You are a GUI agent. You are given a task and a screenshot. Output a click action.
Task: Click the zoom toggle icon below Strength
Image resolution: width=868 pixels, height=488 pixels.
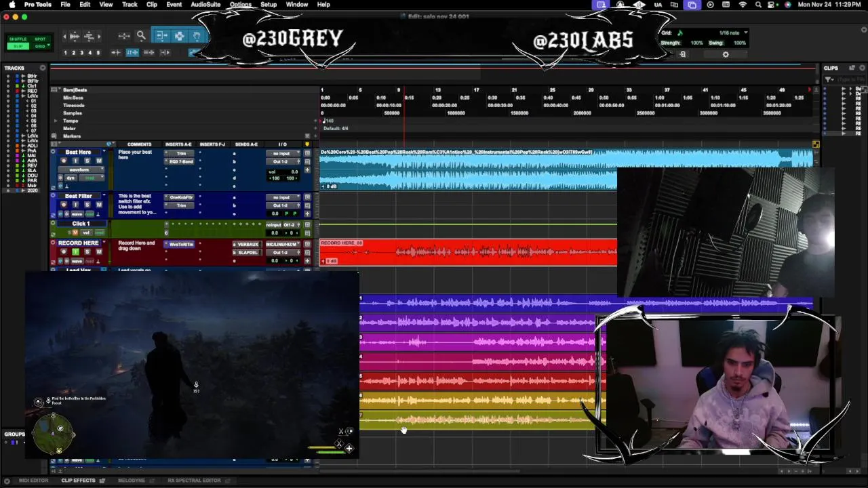click(x=683, y=54)
